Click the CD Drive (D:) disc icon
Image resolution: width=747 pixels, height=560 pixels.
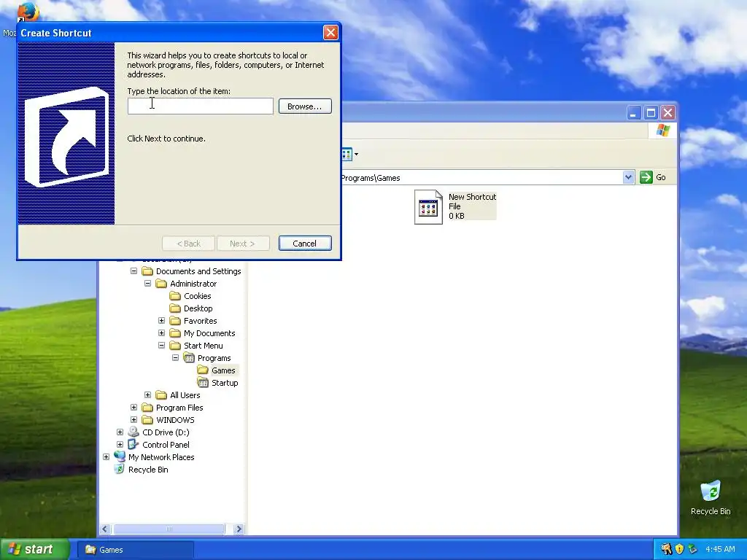[x=133, y=432]
